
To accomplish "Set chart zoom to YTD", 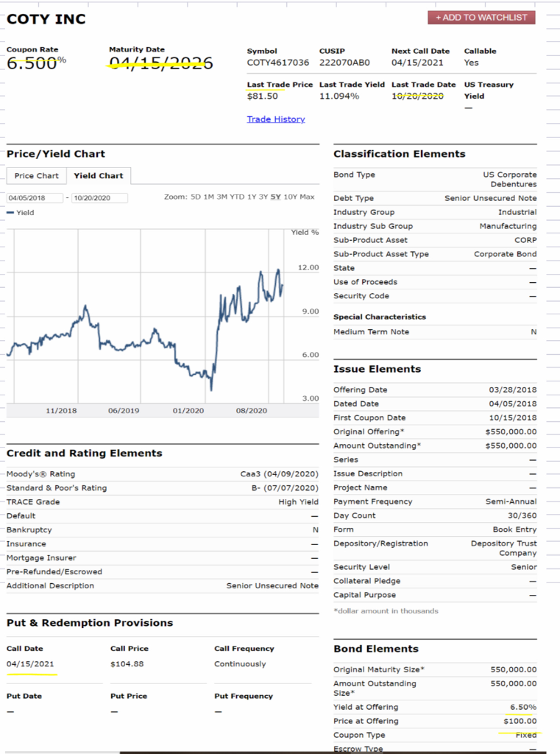I will coord(237,197).
